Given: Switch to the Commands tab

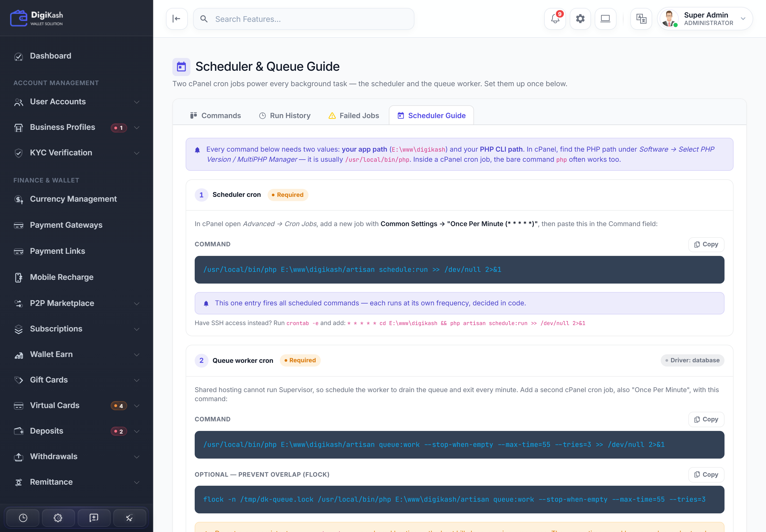Looking at the screenshot, I should click(215, 115).
